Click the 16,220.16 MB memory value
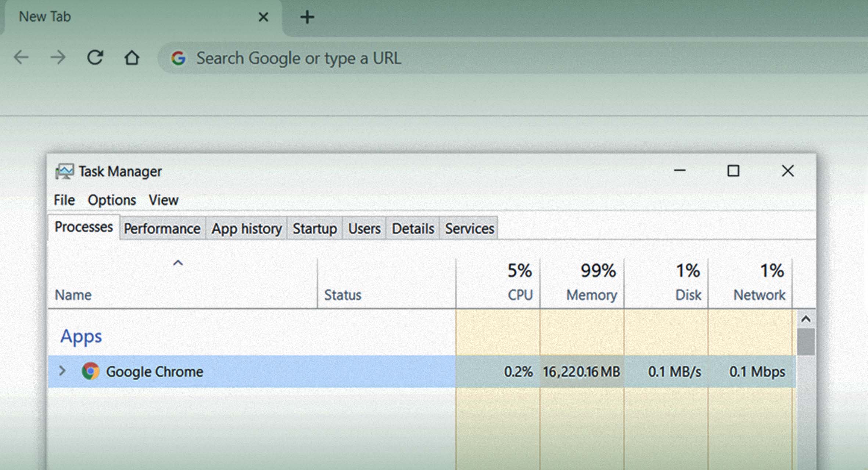Image resolution: width=868 pixels, height=470 pixels. click(581, 372)
